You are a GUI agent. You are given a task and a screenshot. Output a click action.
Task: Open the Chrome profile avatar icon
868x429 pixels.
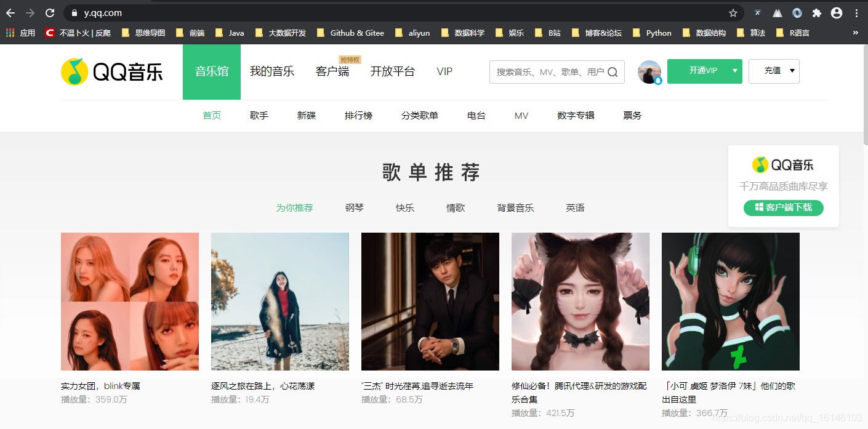tap(836, 13)
